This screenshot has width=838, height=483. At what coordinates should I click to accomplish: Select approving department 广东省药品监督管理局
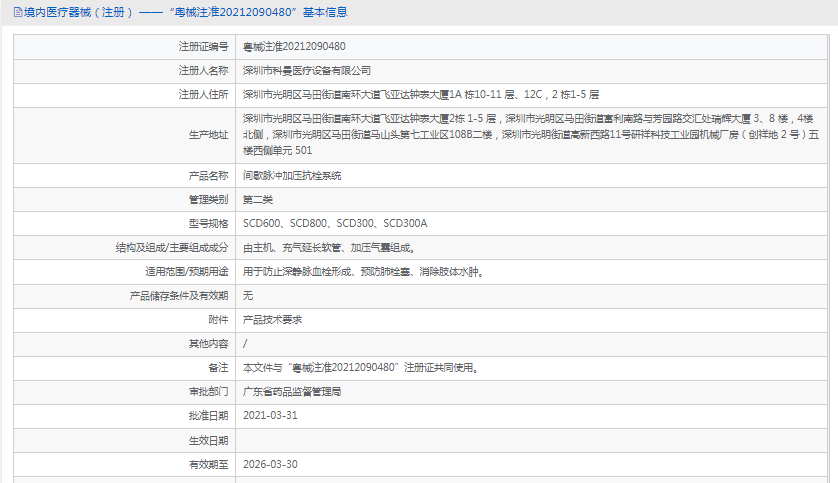[x=292, y=392]
